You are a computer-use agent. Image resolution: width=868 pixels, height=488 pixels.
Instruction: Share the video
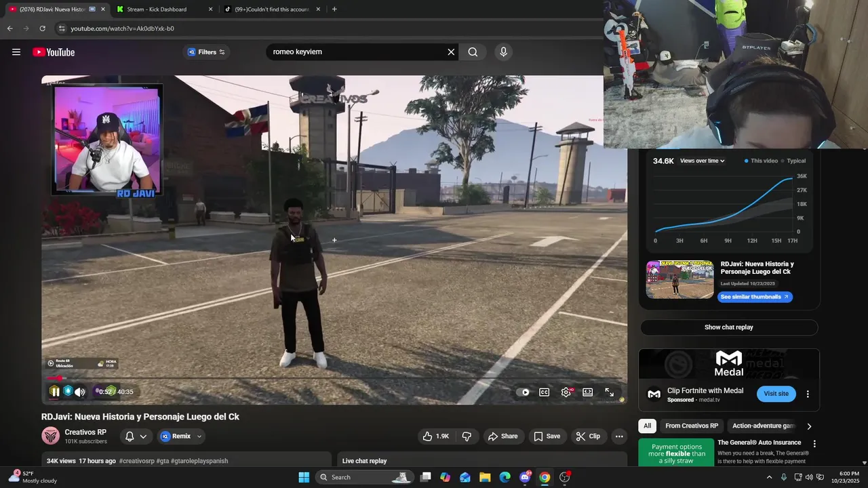coord(503,436)
